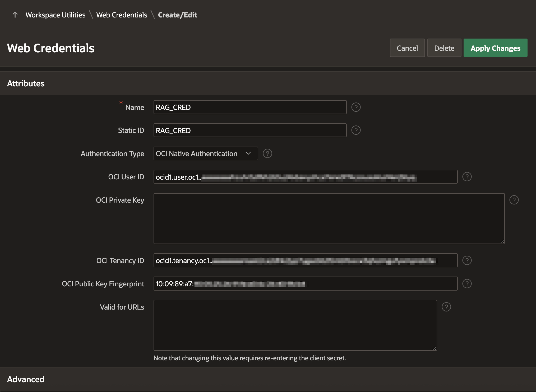The image size is (536, 392).
Task: Go to Workspace Utilities breadcrumb
Action: point(56,15)
